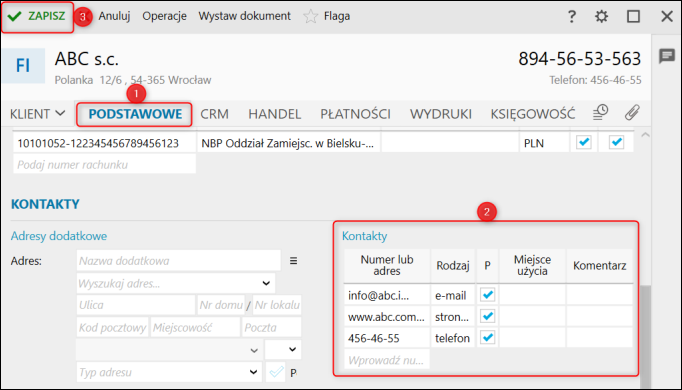
Task: Switch to the KSIĘGOWOŚĆ tab
Action: click(533, 114)
